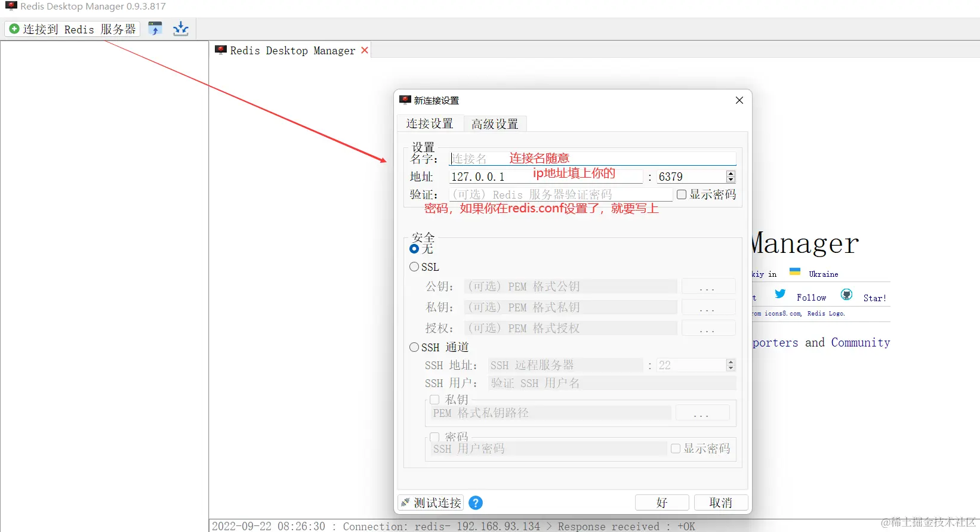Cancel with the 取消 button
This screenshot has height=532, width=980.
click(721, 503)
